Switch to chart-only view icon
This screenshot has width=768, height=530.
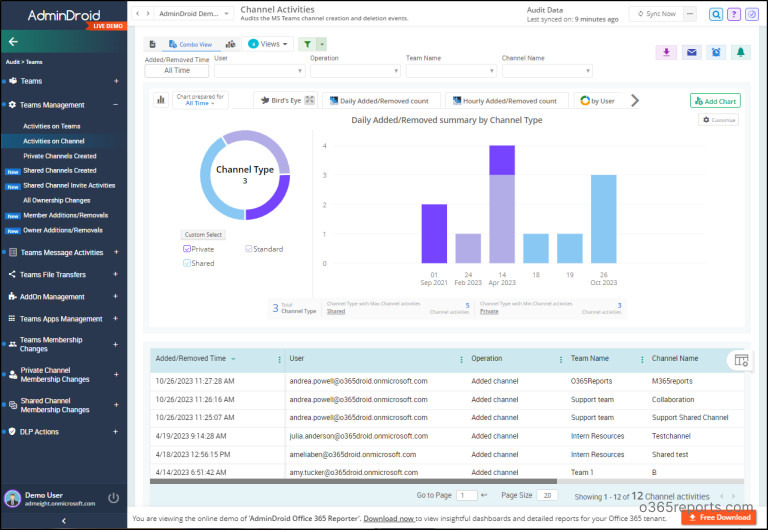230,44
